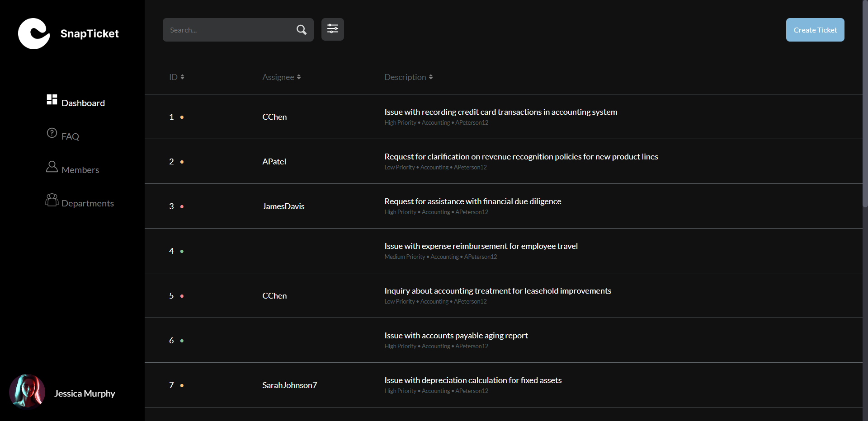
Task: Sort tickets by Description column
Action: click(409, 77)
